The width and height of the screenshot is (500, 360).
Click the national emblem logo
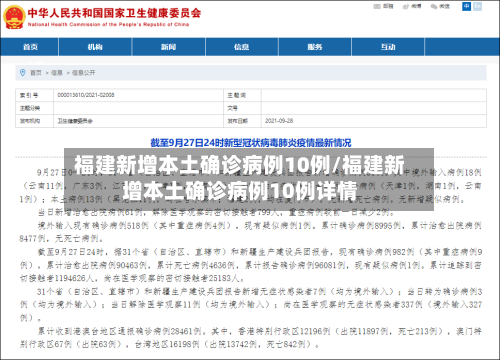coord(14,17)
